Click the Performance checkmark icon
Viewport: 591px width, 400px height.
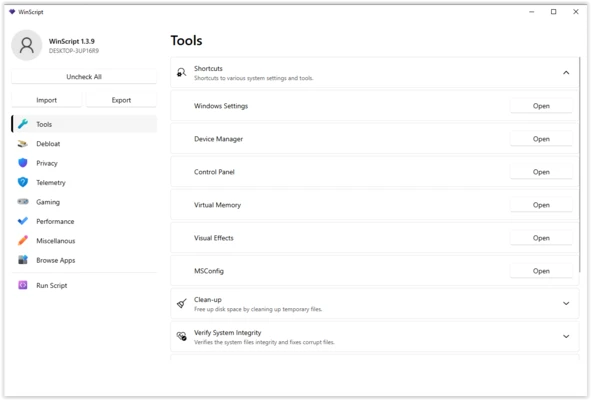[23, 221]
